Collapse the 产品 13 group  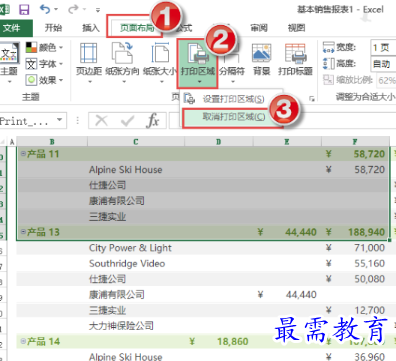(x=23, y=231)
